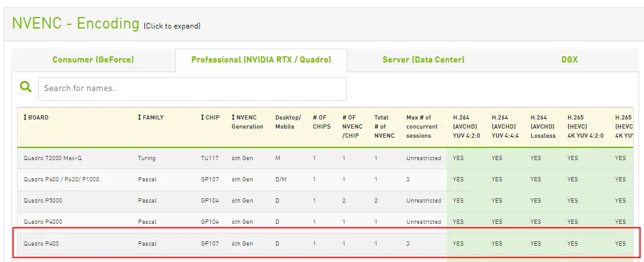This screenshot has height=262, width=644.
Task: Sort table by CHIP column arrow
Action: click(x=203, y=118)
